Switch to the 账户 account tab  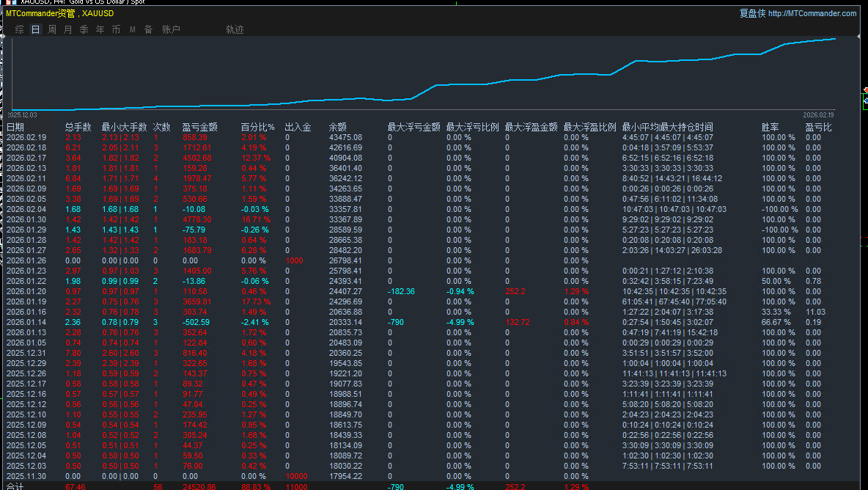tap(171, 29)
